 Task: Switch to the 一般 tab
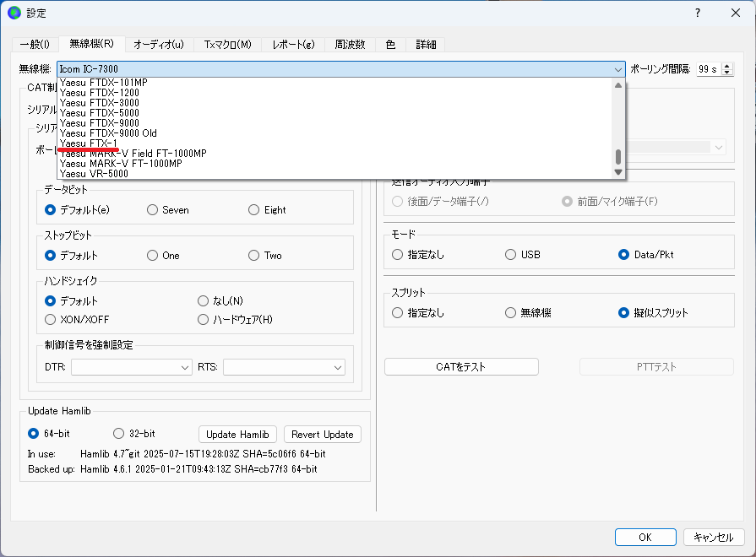pos(35,45)
